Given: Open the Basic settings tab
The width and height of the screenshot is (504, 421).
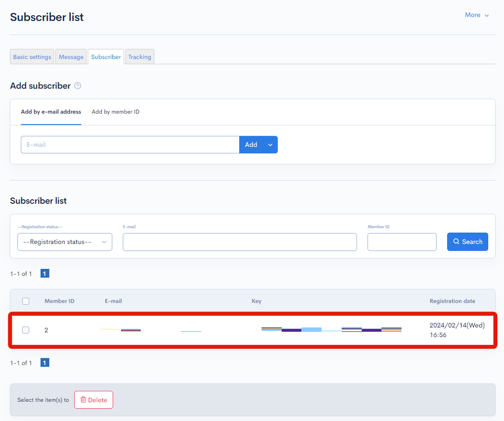Looking at the screenshot, I should point(32,57).
